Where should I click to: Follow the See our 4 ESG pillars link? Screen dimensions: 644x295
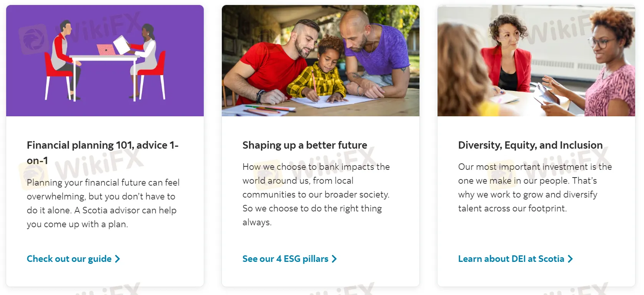click(285, 259)
